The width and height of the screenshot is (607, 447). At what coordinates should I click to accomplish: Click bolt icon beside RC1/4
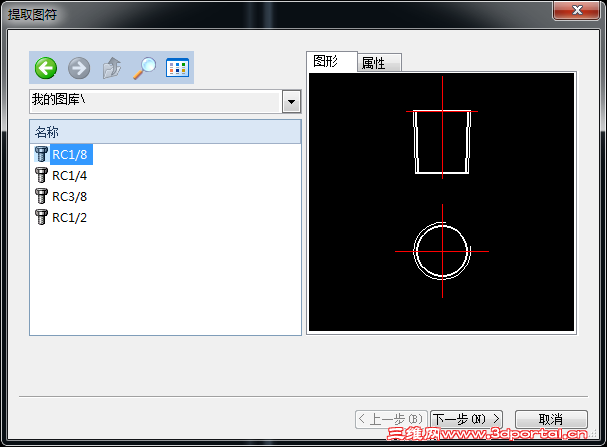pos(41,175)
